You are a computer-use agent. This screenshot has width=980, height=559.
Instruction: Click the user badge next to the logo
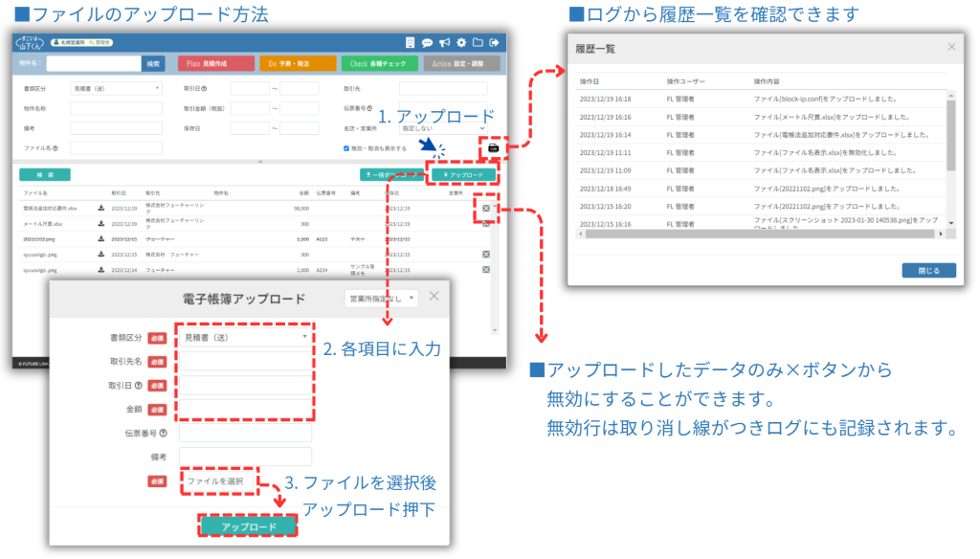click(82, 42)
